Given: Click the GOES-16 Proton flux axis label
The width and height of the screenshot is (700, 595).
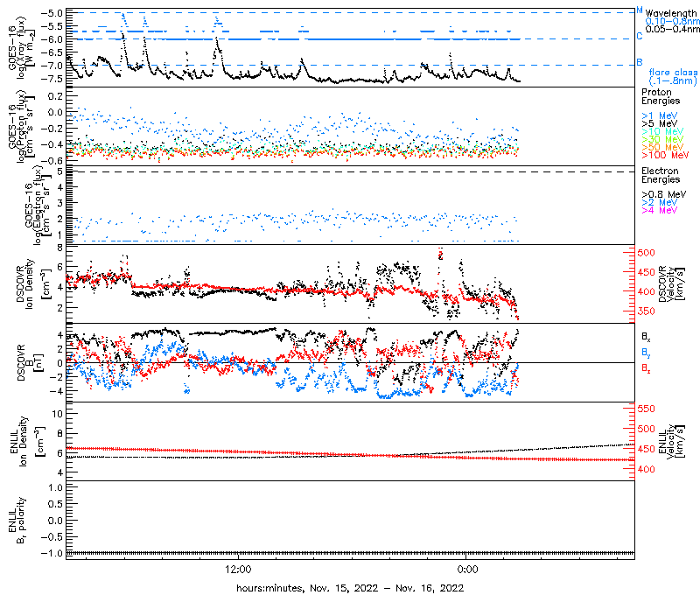Looking at the screenshot, I should click(x=21, y=126).
